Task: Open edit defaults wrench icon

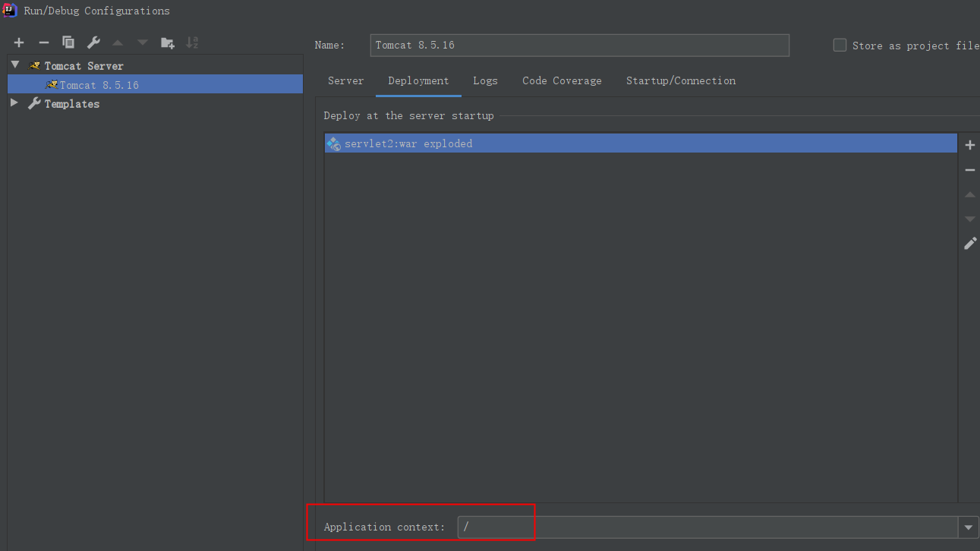Action: click(93, 43)
